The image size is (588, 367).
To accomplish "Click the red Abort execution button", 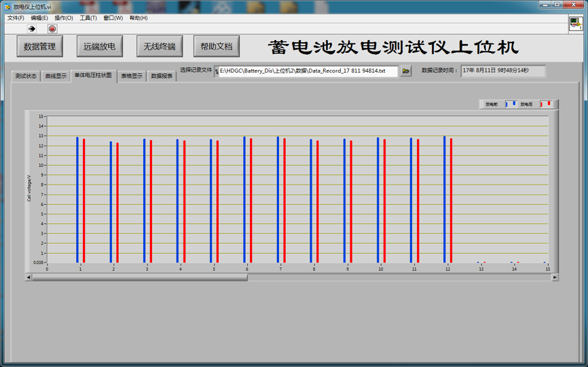I will pyautogui.click(x=52, y=28).
